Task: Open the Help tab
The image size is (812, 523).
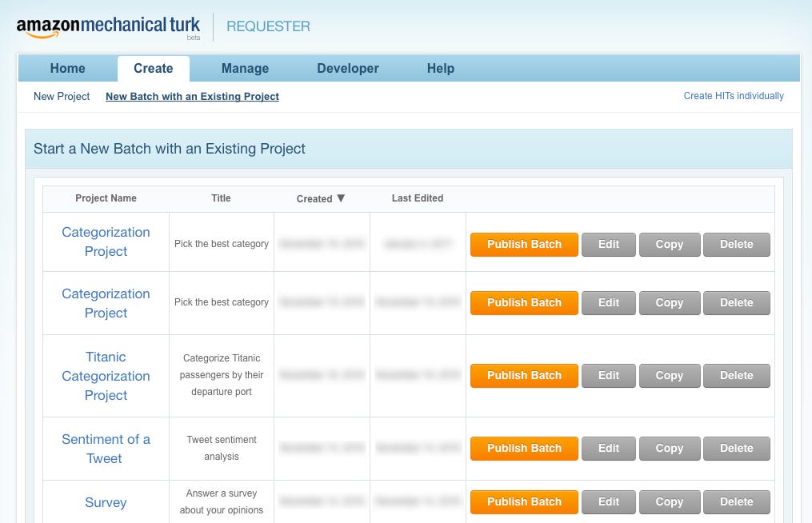Action: [440, 68]
